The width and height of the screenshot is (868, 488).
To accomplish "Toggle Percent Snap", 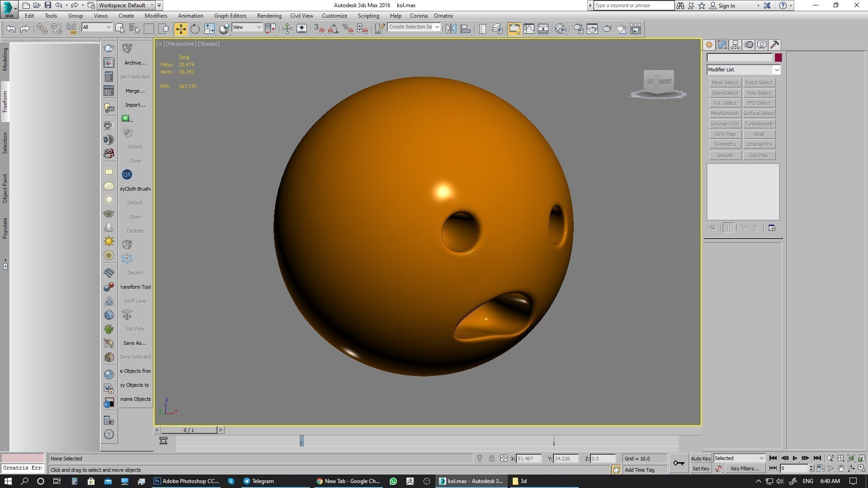I will coord(348,29).
